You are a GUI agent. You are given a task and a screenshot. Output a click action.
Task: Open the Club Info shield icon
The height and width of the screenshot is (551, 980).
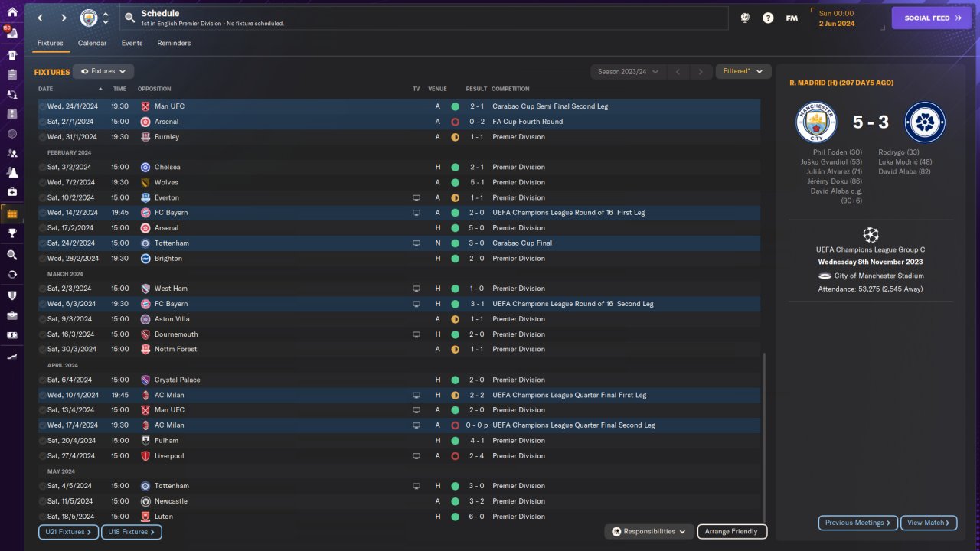tap(11, 295)
